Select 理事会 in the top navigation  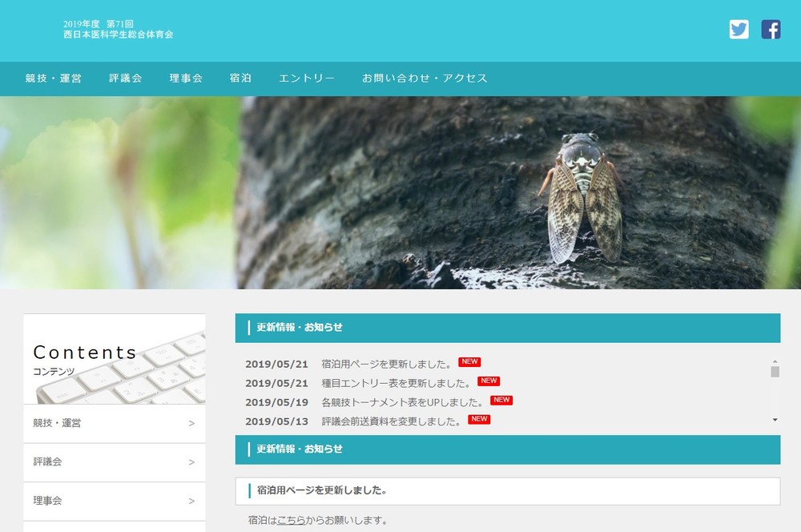click(186, 79)
